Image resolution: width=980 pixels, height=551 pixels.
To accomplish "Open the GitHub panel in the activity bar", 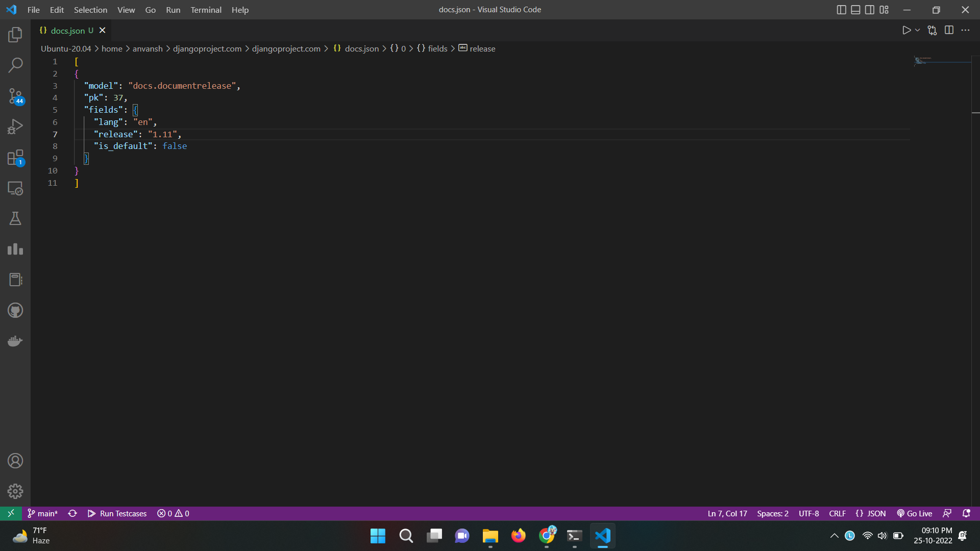I will 15,310.
